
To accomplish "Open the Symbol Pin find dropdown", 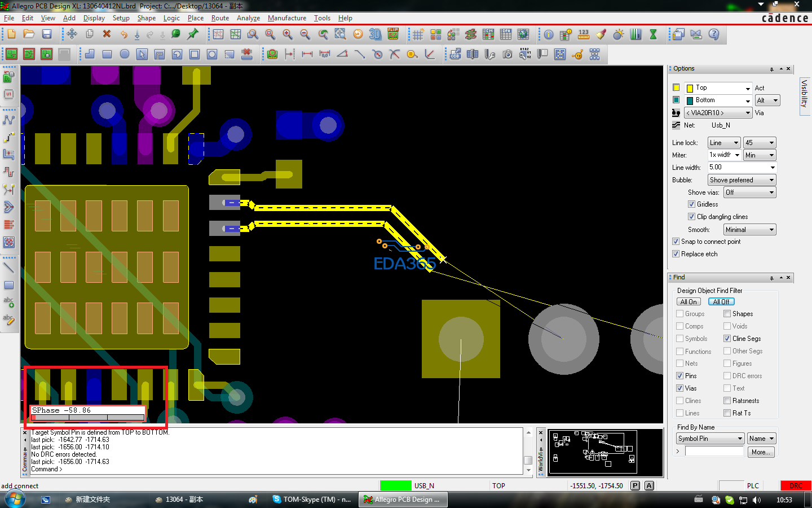I will click(710, 439).
